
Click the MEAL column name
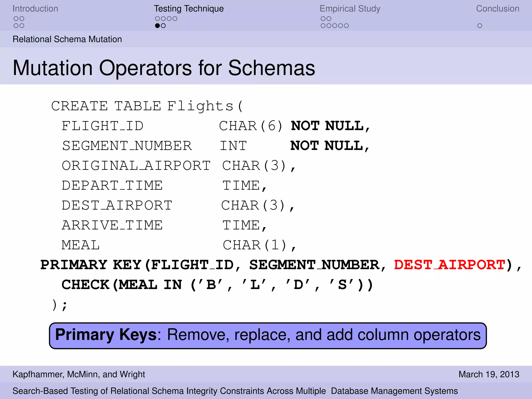click(81, 245)
